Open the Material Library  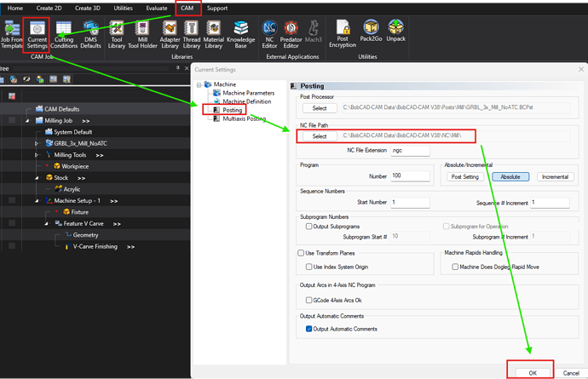coord(213,34)
